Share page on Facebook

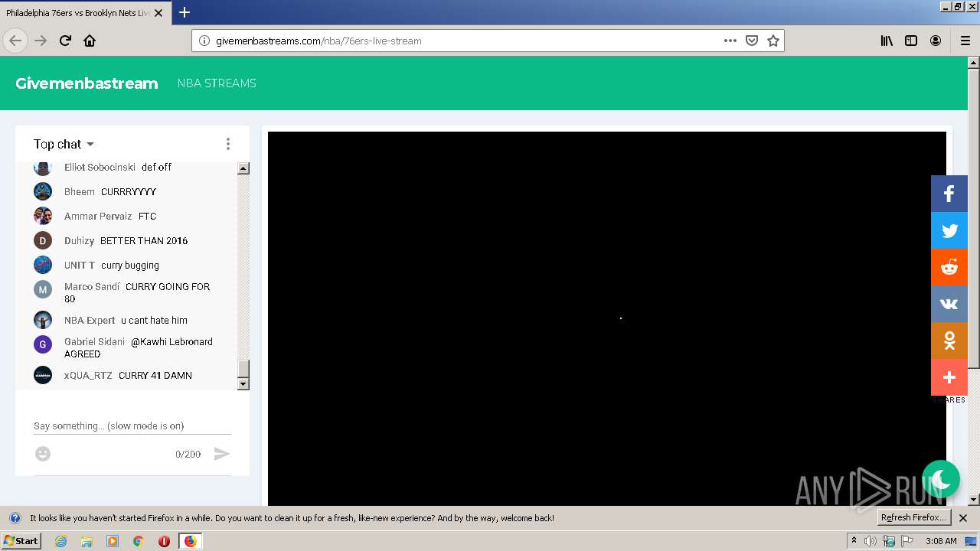coord(949,194)
